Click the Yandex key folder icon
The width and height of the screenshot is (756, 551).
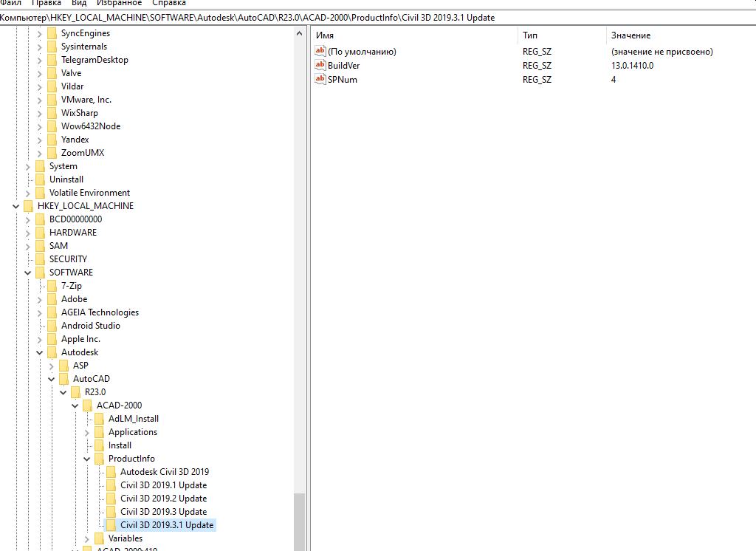[x=52, y=140]
